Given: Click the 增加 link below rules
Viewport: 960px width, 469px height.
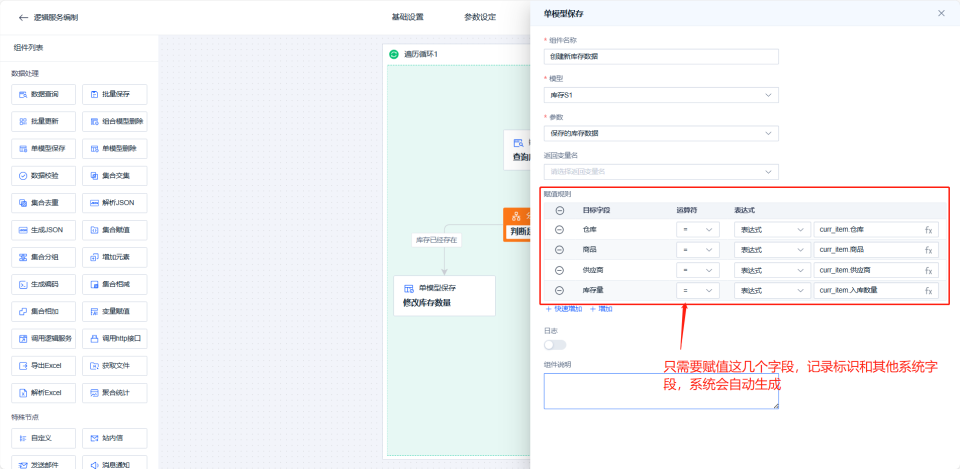Looking at the screenshot, I should (601, 309).
